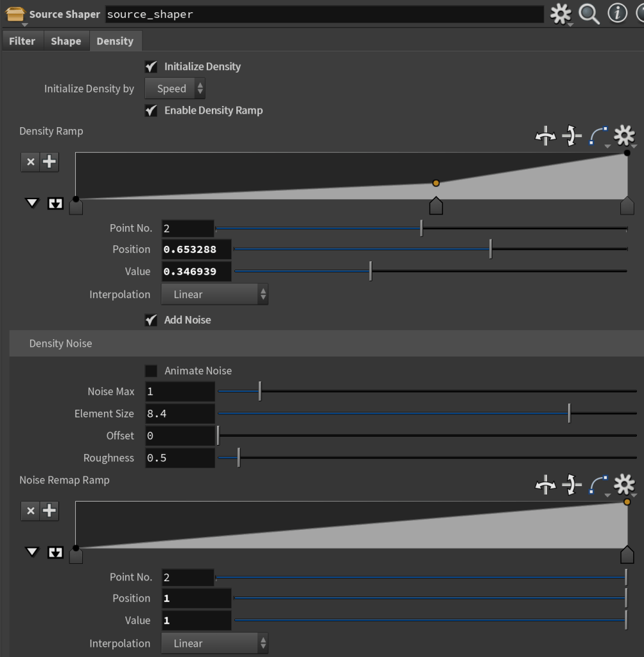The image size is (644, 657).
Task: Flip the Density Ramp values vertically
Action: [571, 136]
